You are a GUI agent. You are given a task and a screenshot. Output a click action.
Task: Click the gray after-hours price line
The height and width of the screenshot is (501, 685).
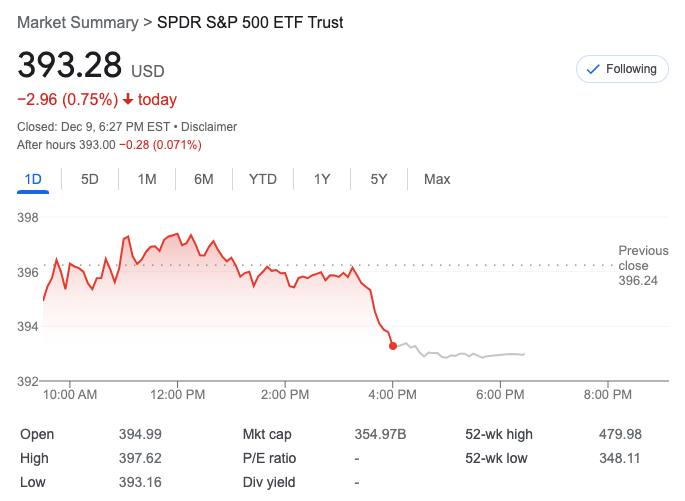click(x=470, y=355)
